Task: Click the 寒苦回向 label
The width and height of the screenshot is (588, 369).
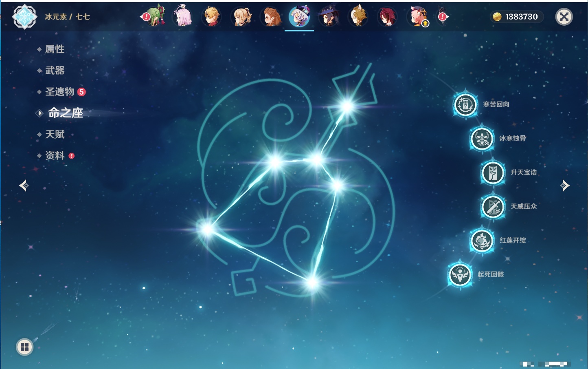Action: [496, 104]
